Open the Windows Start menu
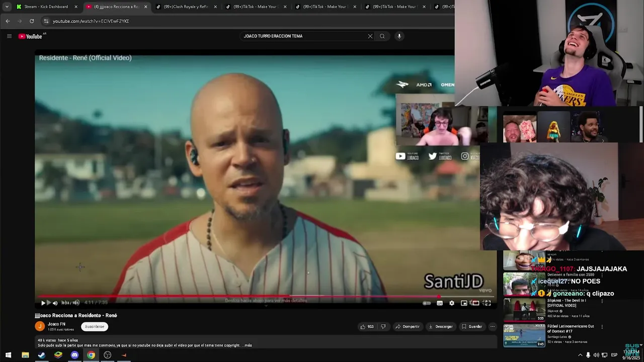 (8, 355)
